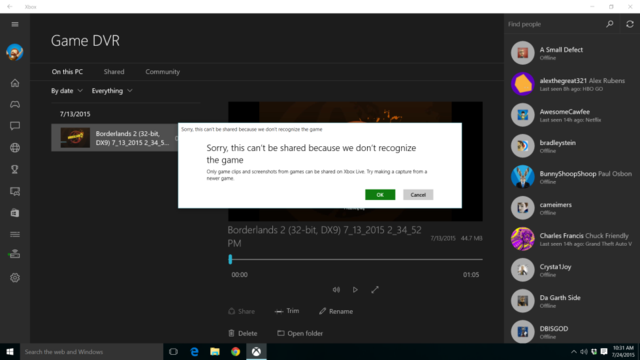Viewport: 640px width, 360px height.
Task: Open friend A Small Defect
Action: pos(571,53)
